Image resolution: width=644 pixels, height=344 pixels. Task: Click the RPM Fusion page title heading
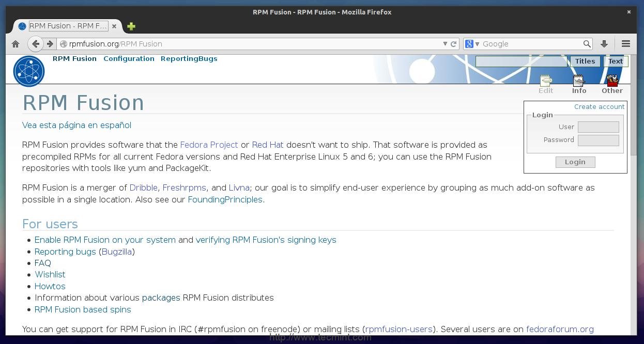coord(83,103)
